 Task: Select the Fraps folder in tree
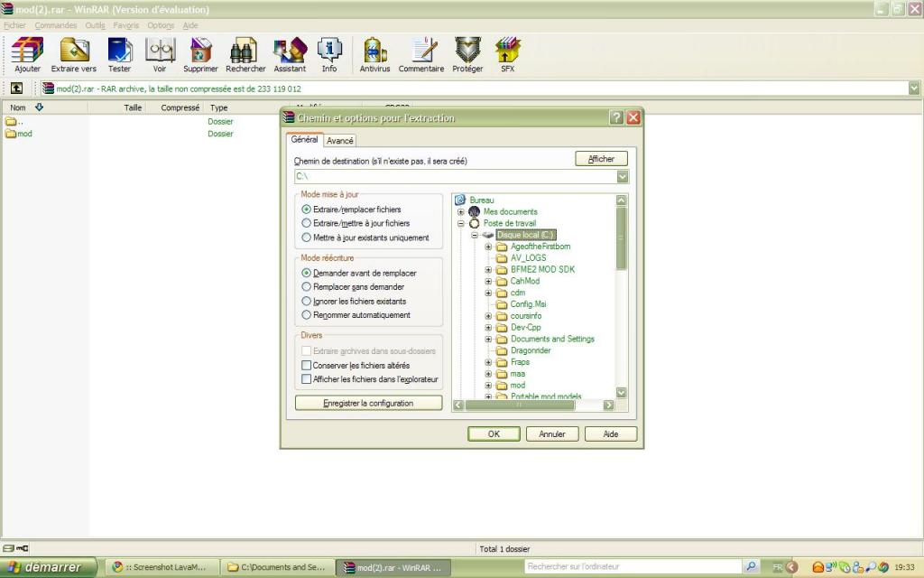520,362
